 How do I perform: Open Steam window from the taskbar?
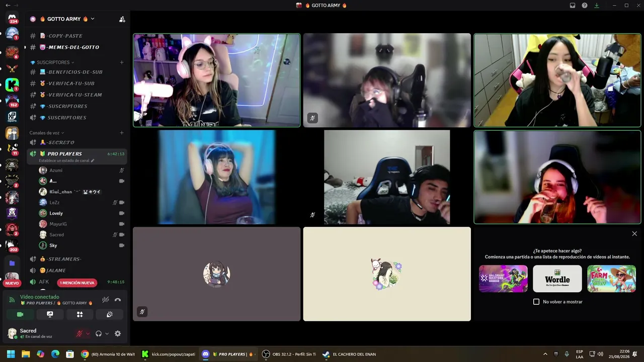pyautogui.click(x=350, y=354)
